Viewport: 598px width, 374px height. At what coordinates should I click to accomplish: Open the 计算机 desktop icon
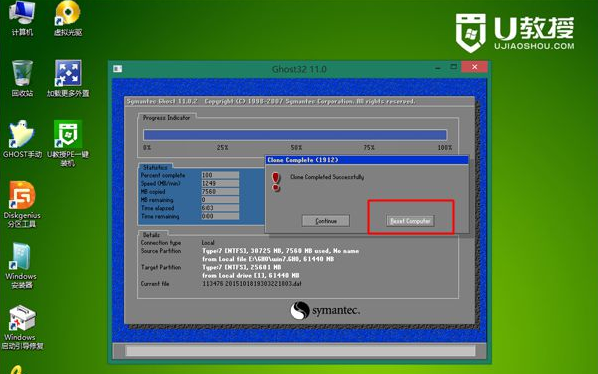(x=22, y=17)
